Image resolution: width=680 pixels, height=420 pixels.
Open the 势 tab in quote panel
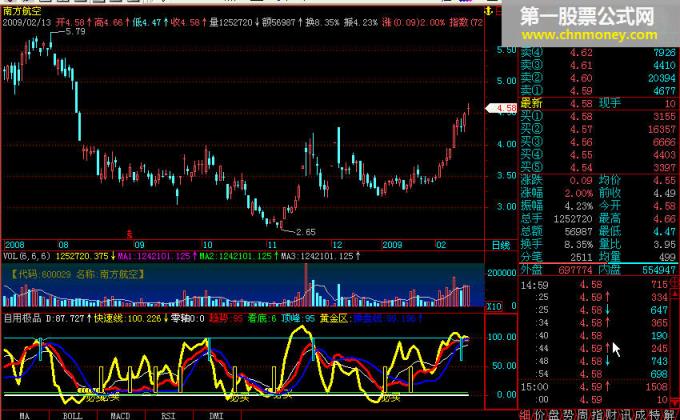(x=569, y=415)
